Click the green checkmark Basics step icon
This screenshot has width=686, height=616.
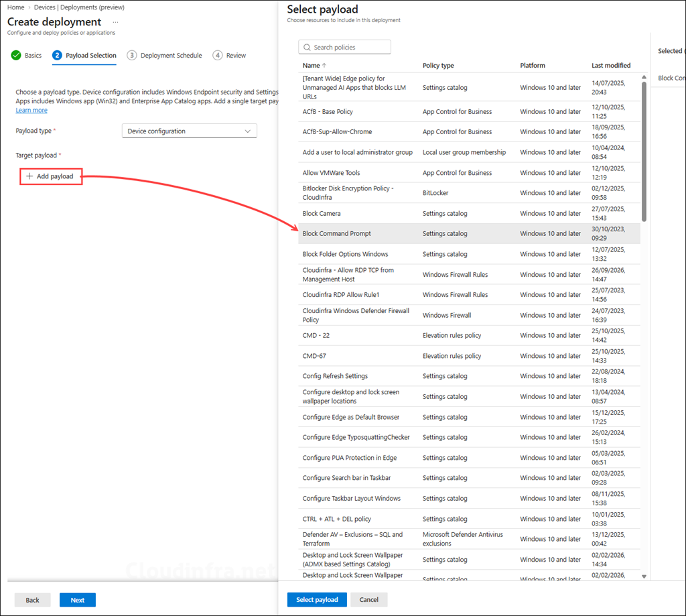pyautogui.click(x=16, y=55)
